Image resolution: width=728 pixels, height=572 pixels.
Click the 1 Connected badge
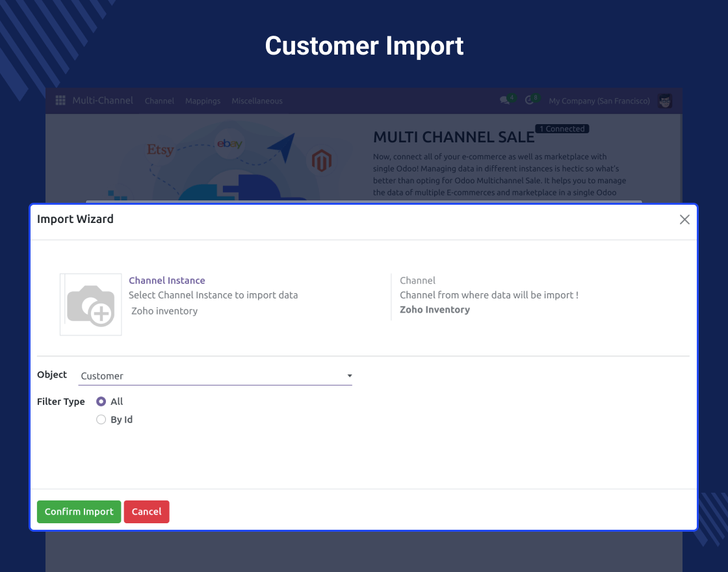click(562, 129)
